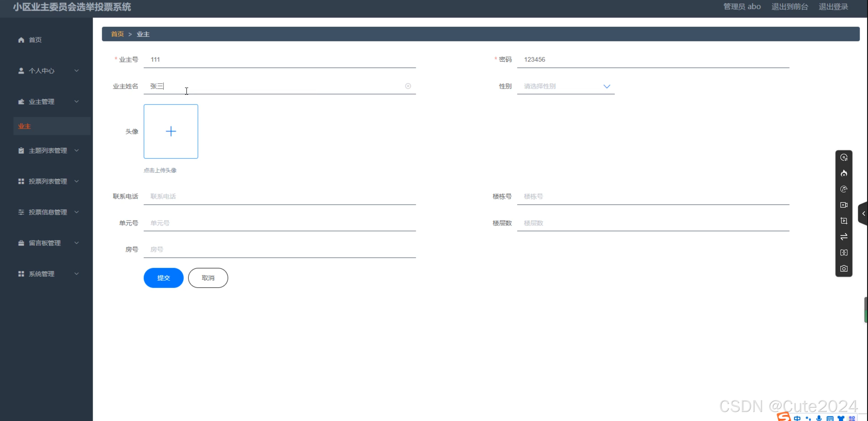The height and width of the screenshot is (421, 868).
Task: Click the 业主 breadcrumb text
Action: [x=143, y=34]
